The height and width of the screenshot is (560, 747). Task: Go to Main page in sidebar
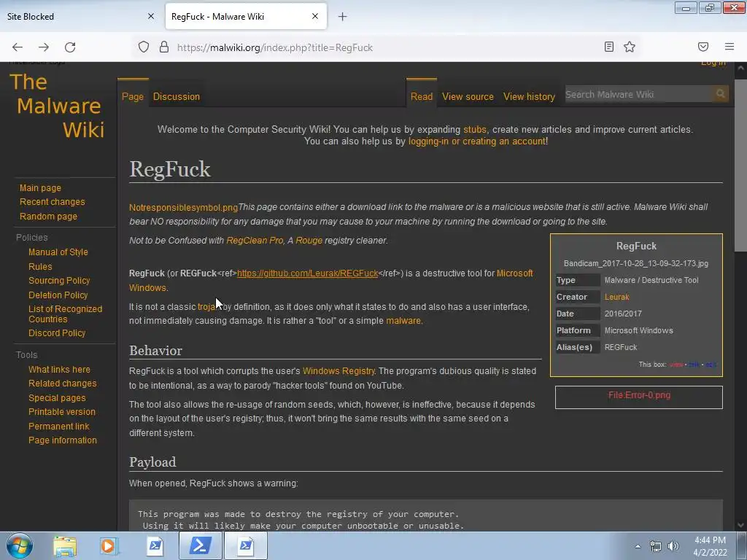(40, 188)
